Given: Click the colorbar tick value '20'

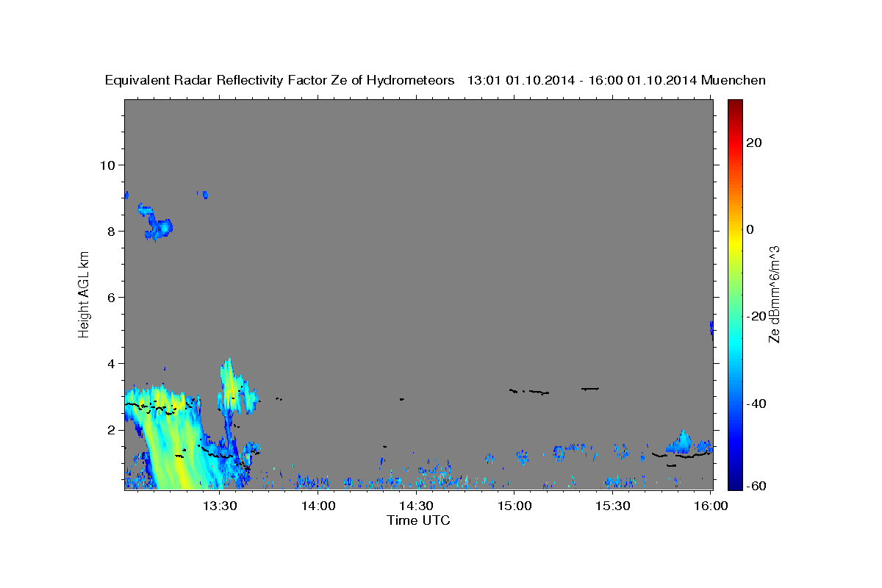Looking at the screenshot, I should (754, 143).
